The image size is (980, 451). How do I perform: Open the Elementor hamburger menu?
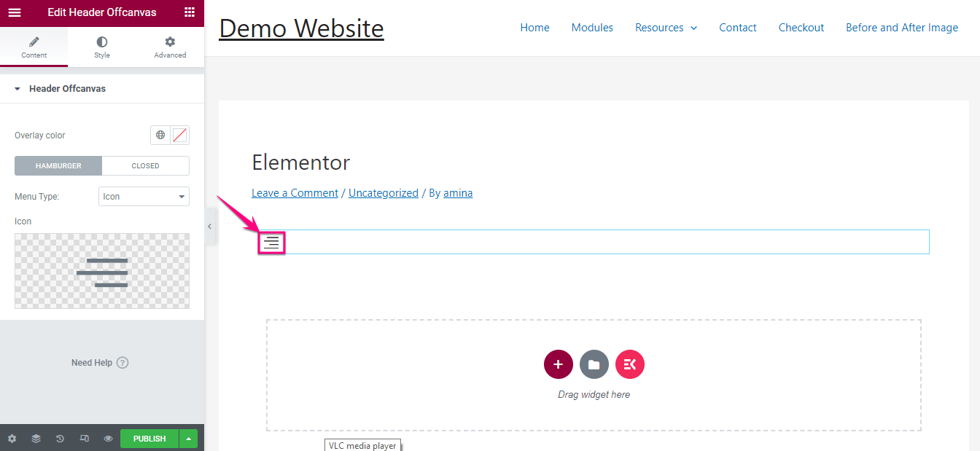tap(14, 12)
